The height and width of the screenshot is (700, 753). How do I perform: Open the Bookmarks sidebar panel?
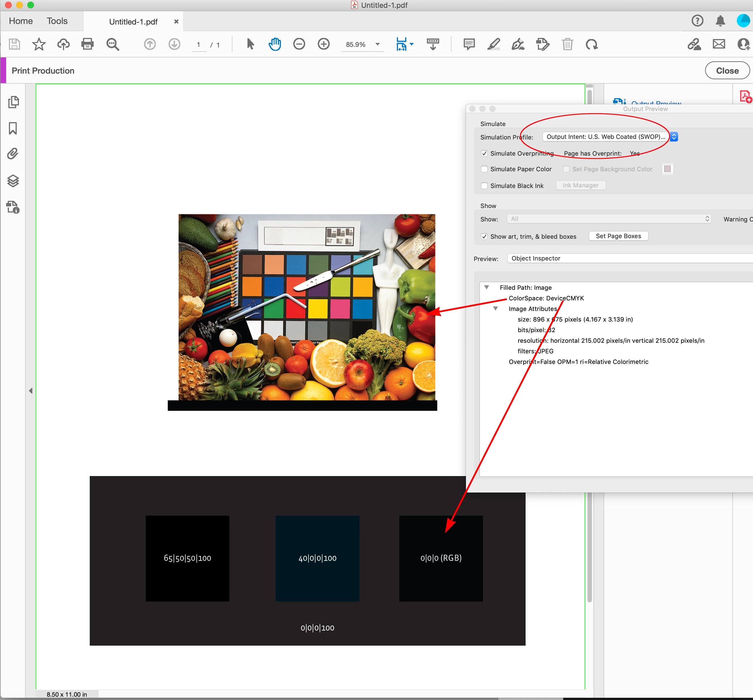[13, 128]
